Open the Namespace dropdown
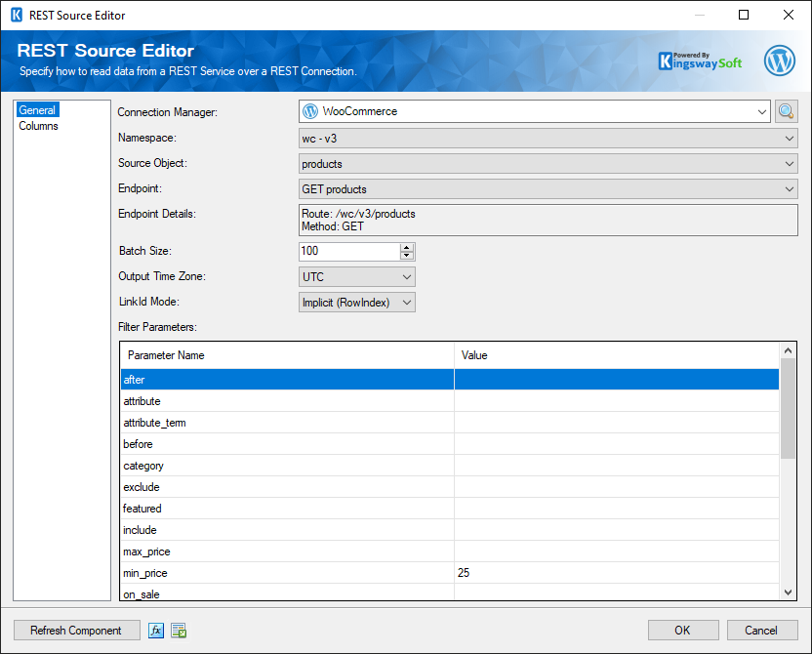 789,138
